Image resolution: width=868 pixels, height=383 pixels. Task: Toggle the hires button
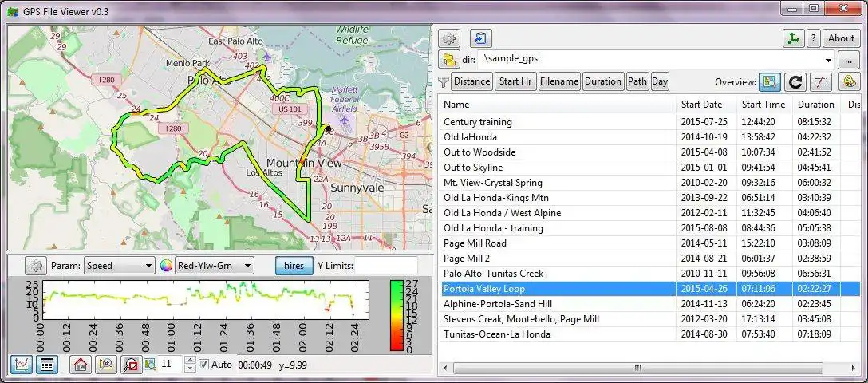click(x=294, y=266)
